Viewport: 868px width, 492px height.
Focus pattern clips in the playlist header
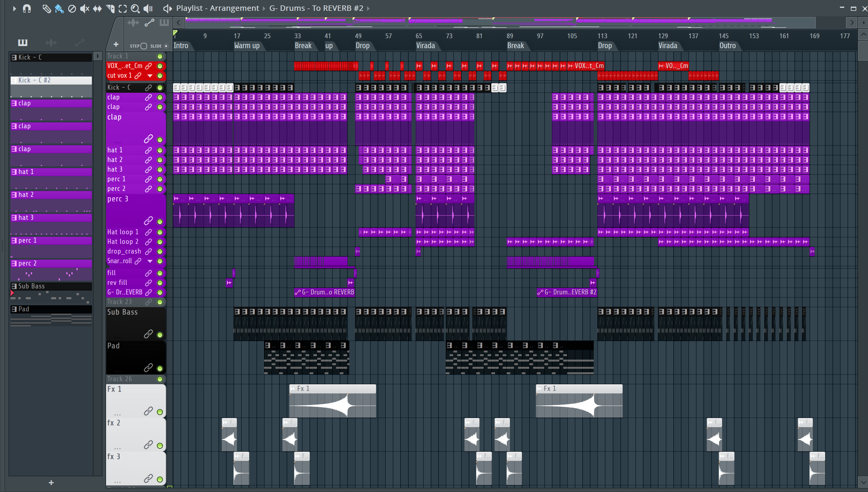click(x=164, y=23)
